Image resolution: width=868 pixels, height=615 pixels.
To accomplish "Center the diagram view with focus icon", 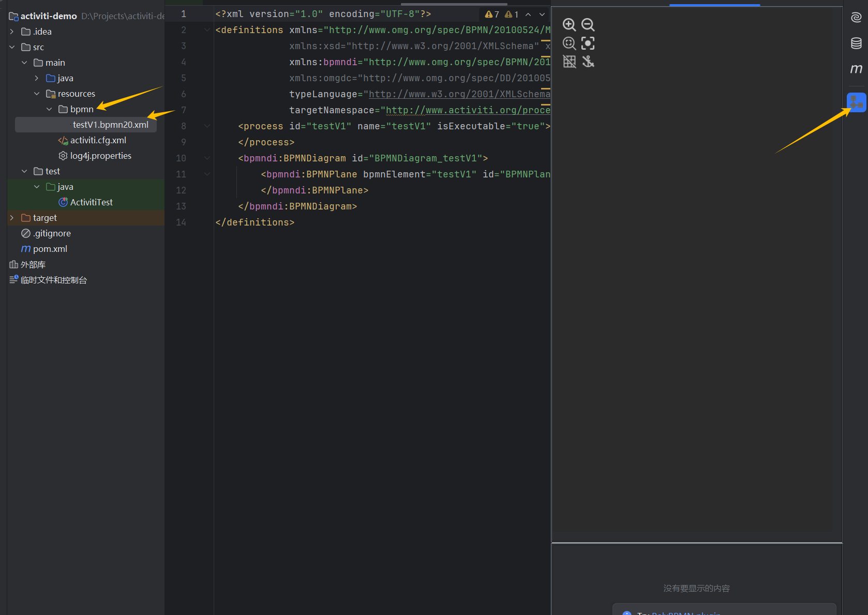I will (588, 43).
